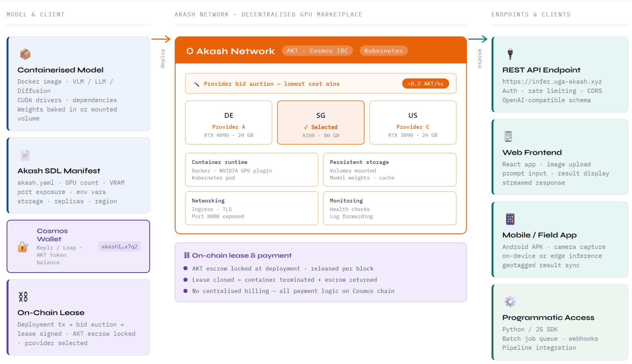Click the Kubernetes pill tag in header

point(383,51)
